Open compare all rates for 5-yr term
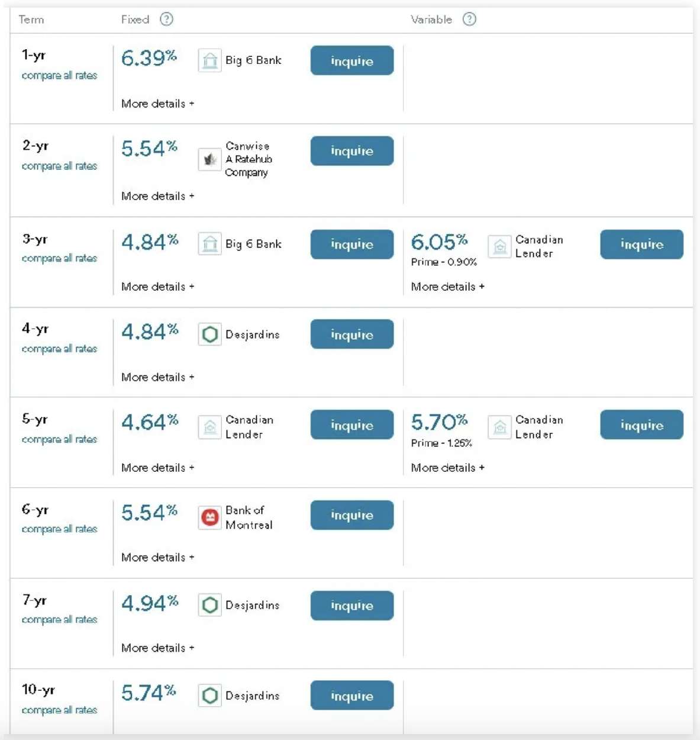The width and height of the screenshot is (700, 740). [59, 439]
